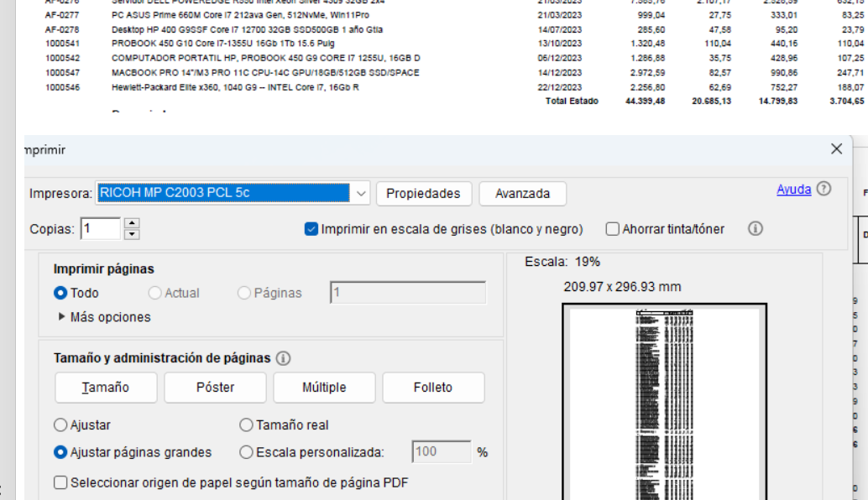Toggle Imprimir en escala de grises checkbox
Viewport: 868px width, 500px height.
pyautogui.click(x=311, y=229)
